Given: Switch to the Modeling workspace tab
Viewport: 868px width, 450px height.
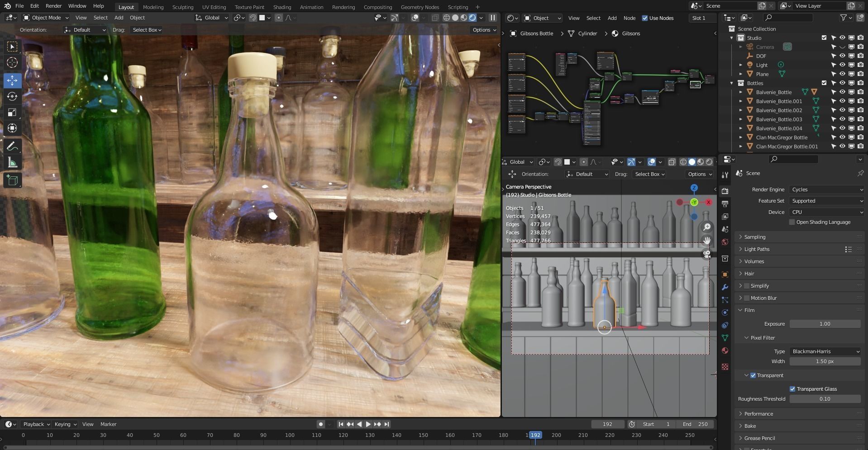Looking at the screenshot, I should (x=153, y=7).
